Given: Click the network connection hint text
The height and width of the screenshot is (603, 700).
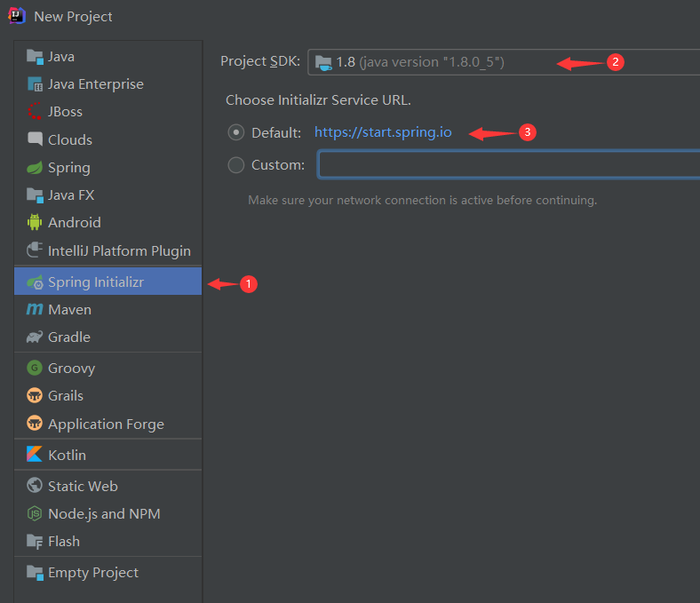Looking at the screenshot, I should [422, 200].
